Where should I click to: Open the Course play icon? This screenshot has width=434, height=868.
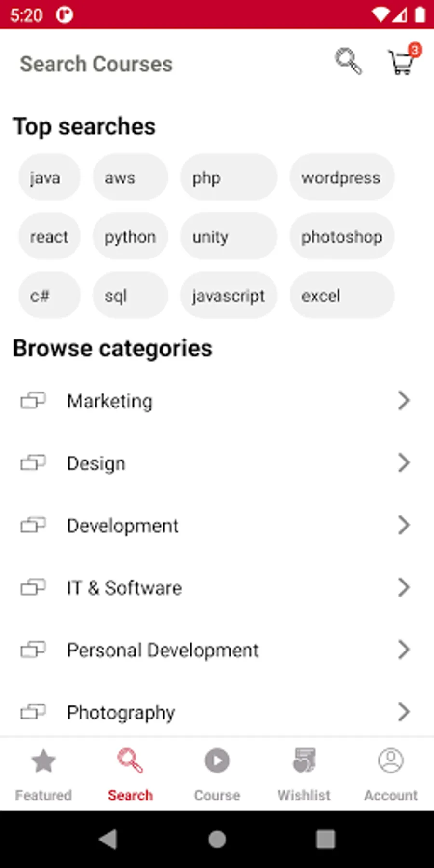pyautogui.click(x=217, y=761)
